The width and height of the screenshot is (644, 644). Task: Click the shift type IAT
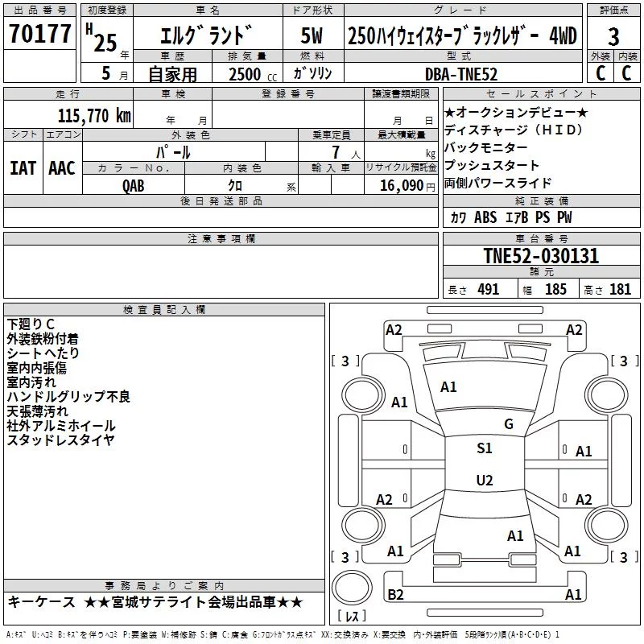[x=23, y=168]
